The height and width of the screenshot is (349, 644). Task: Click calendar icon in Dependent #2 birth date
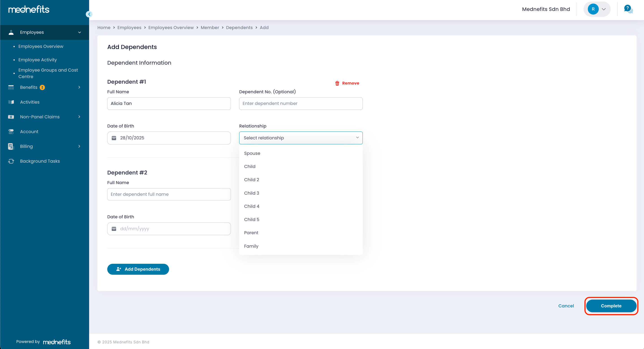tap(114, 229)
